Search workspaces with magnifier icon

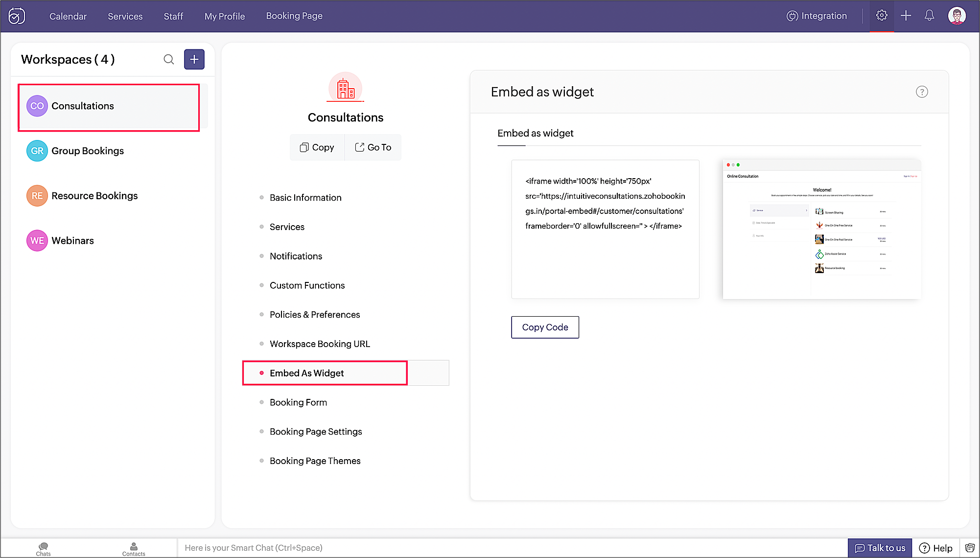pos(168,59)
